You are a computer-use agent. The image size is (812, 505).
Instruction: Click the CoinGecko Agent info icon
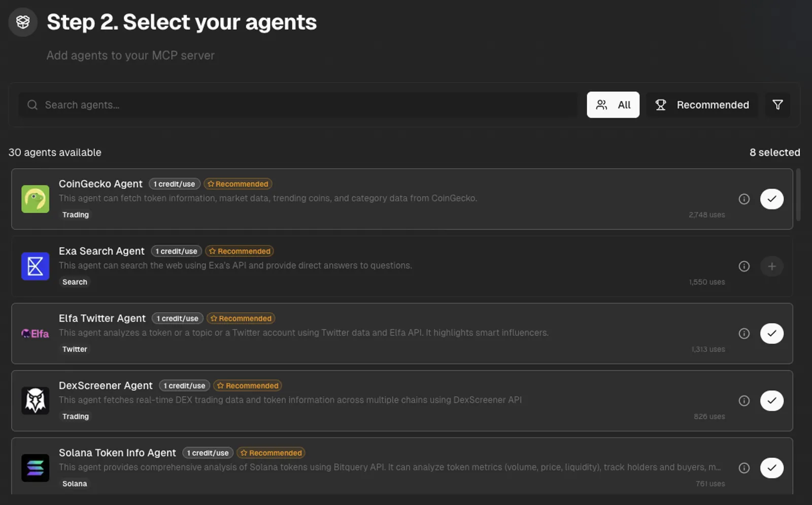[x=744, y=199]
